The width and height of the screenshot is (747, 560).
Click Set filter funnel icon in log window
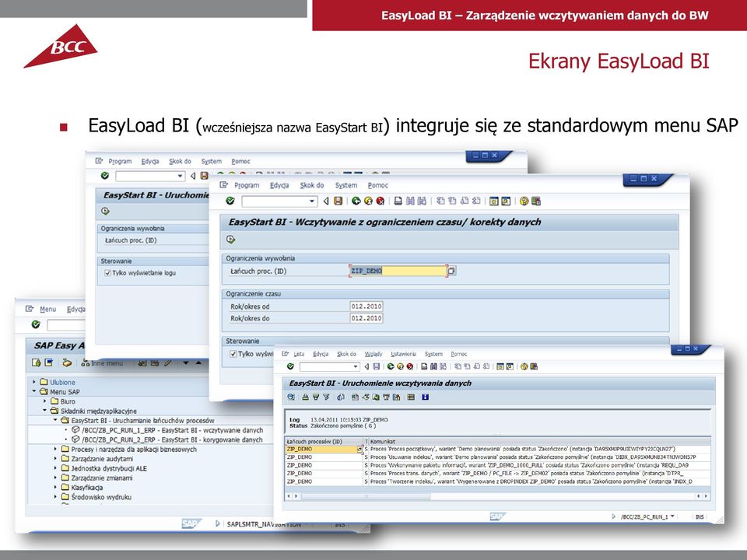pyautogui.click(x=326, y=397)
